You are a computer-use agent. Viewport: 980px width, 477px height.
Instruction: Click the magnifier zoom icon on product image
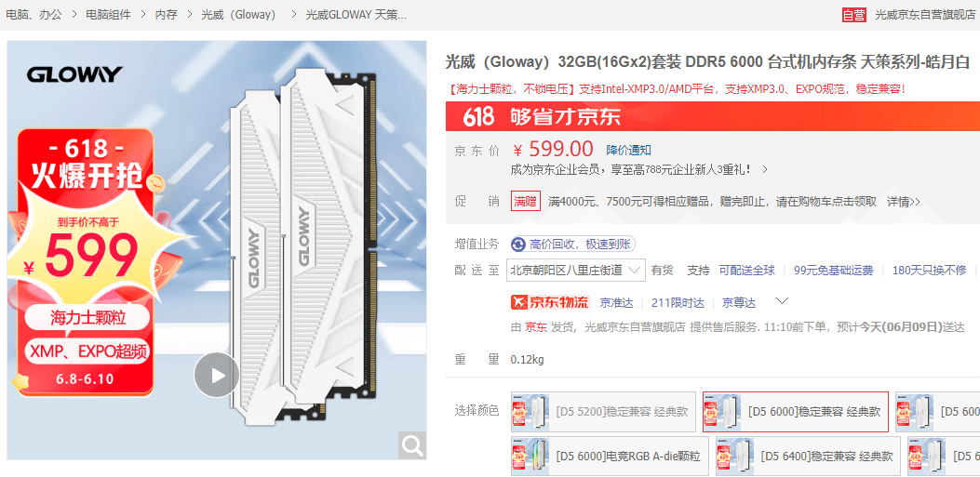(412, 445)
